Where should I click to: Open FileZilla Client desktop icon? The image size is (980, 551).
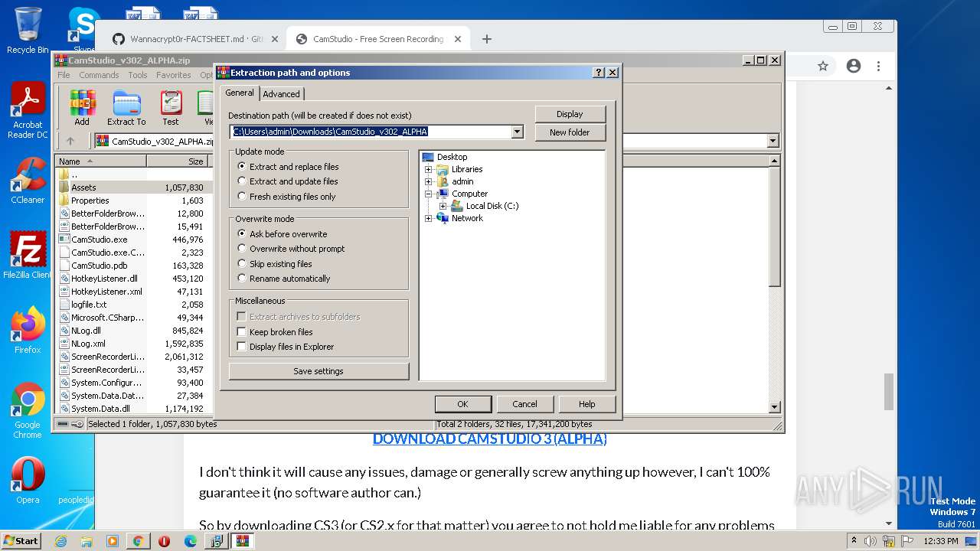(28, 255)
